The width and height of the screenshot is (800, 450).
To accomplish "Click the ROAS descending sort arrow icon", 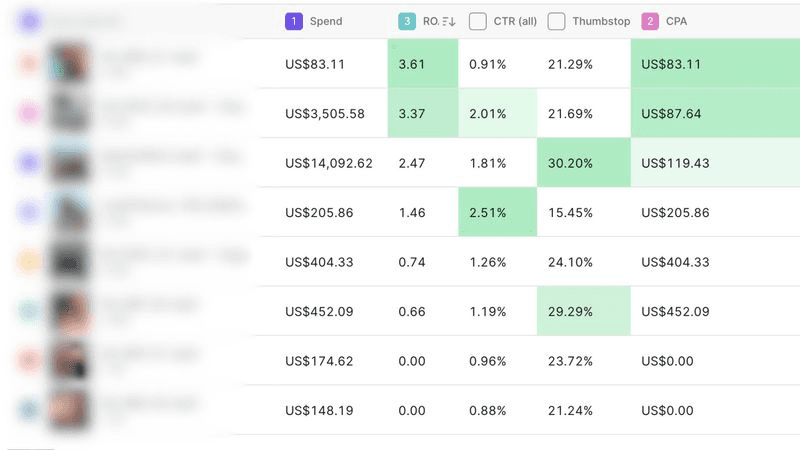I will point(449,21).
